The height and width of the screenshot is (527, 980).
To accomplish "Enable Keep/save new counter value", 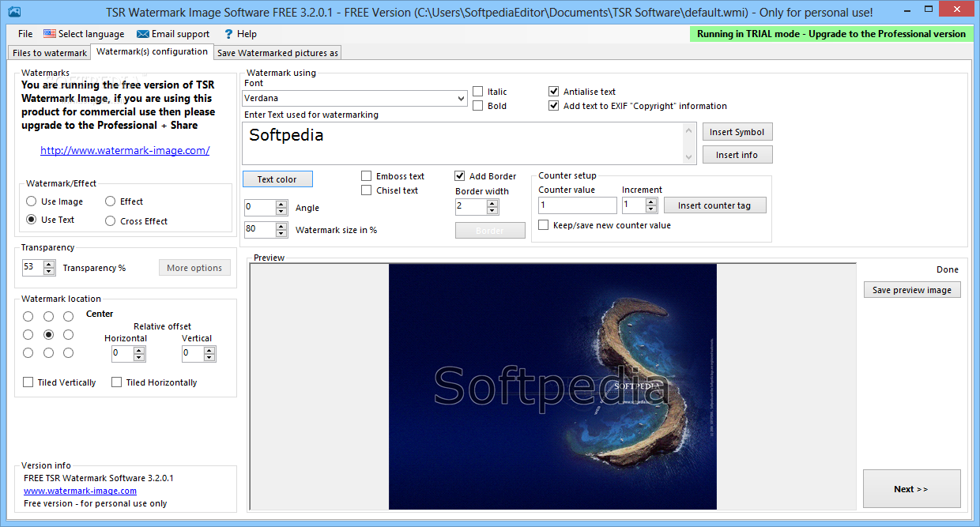I will pyautogui.click(x=544, y=225).
